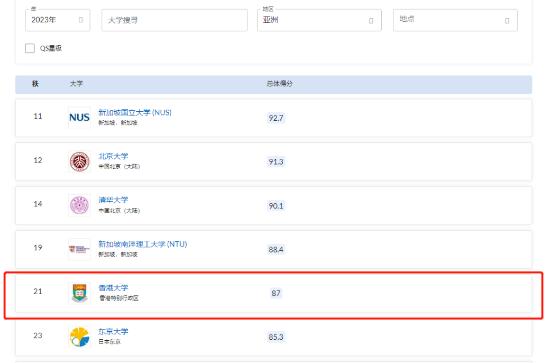
Task: Tick the QS星级 checkbox
Action: click(30, 48)
